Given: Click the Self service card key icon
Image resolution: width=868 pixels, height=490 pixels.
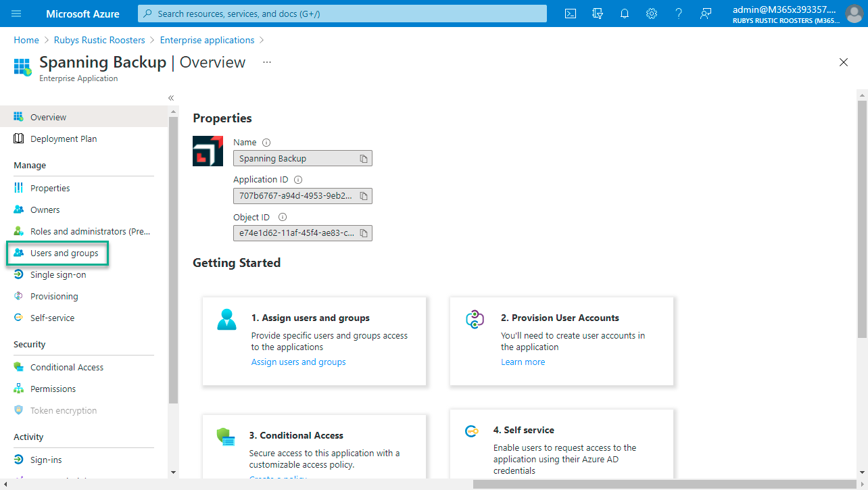Looking at the screenshot, I should 472,431.
